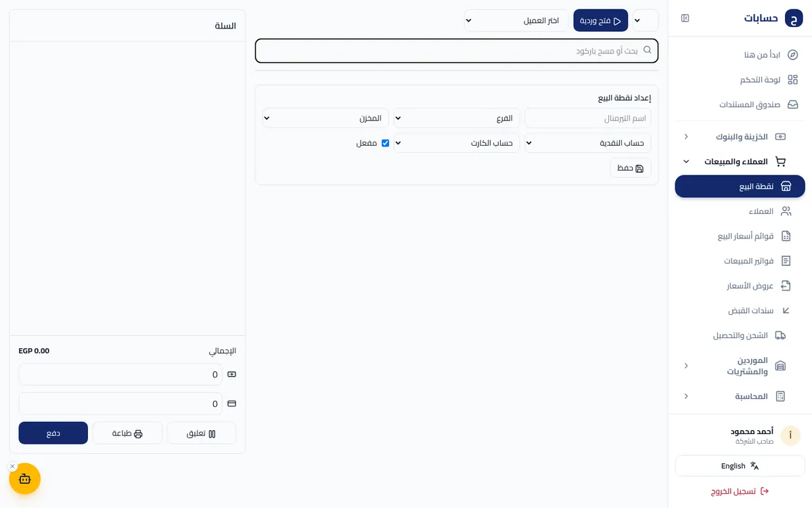Click the دفع pay button
The width and height of the screenshot is (812, 508).
pyautogui.click(x=53, y=433)
